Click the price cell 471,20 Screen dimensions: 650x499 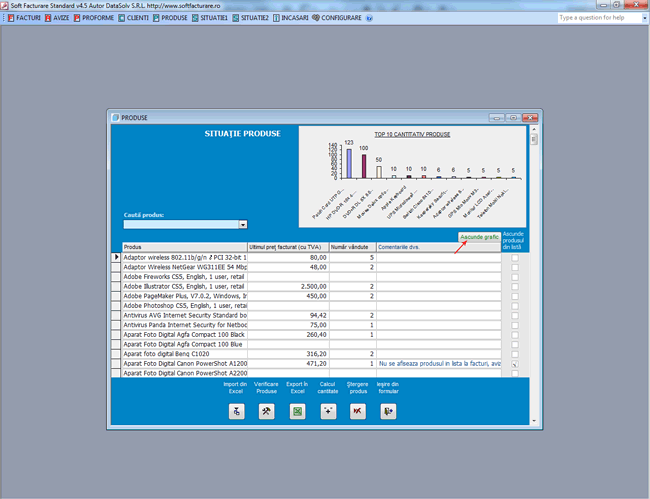[288, 363]
